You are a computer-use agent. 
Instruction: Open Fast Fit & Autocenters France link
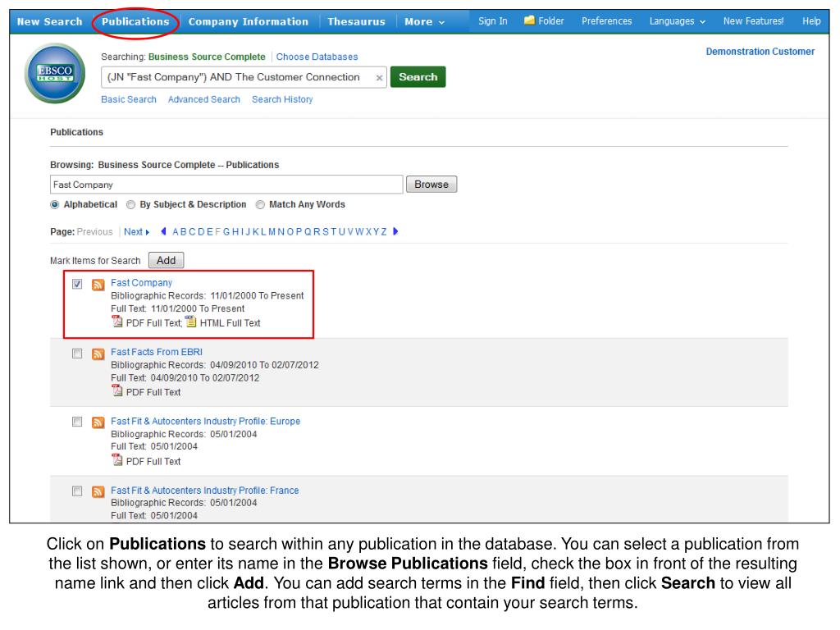coord(204,491)
